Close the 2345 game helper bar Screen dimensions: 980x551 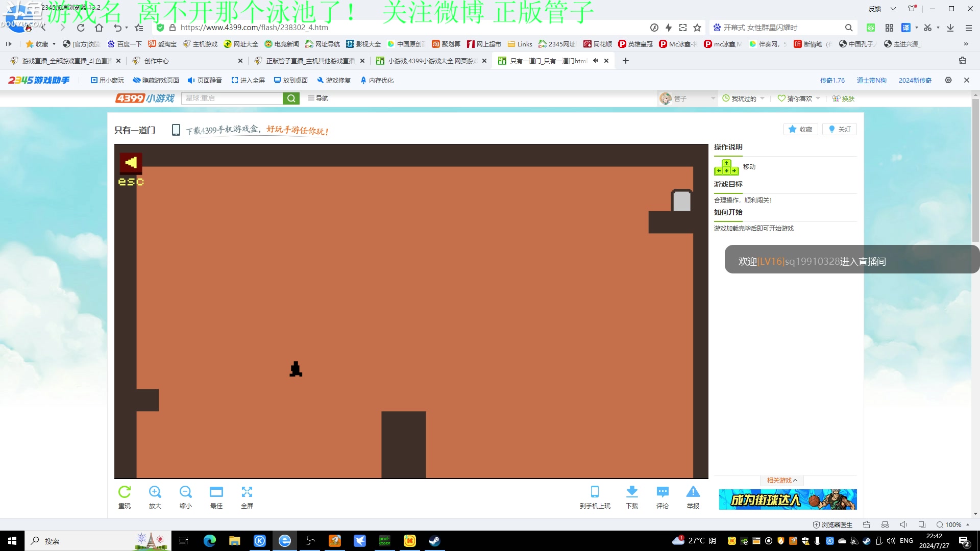(x=967, y=80)
